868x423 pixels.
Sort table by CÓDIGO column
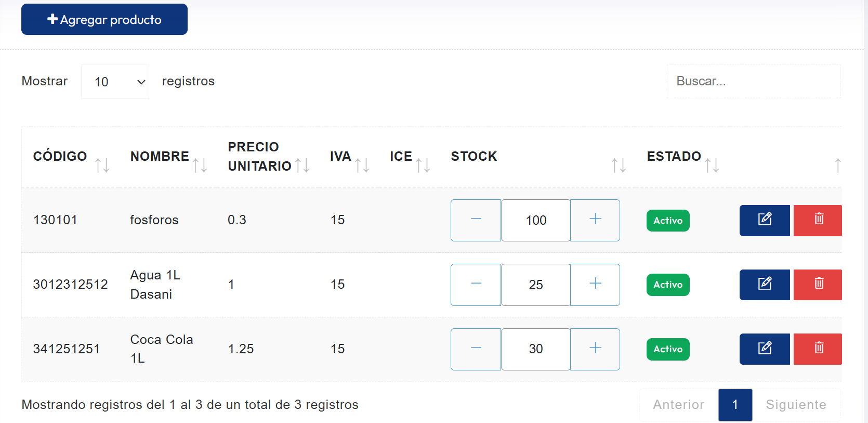[x=71, y=157]
